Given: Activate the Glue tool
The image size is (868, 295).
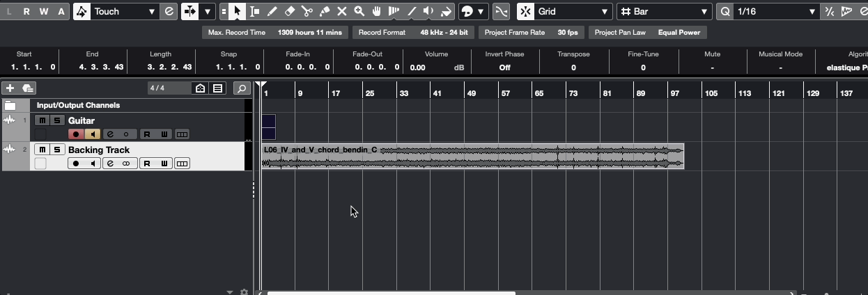Looking at the screenshot, I should (325, 11).
